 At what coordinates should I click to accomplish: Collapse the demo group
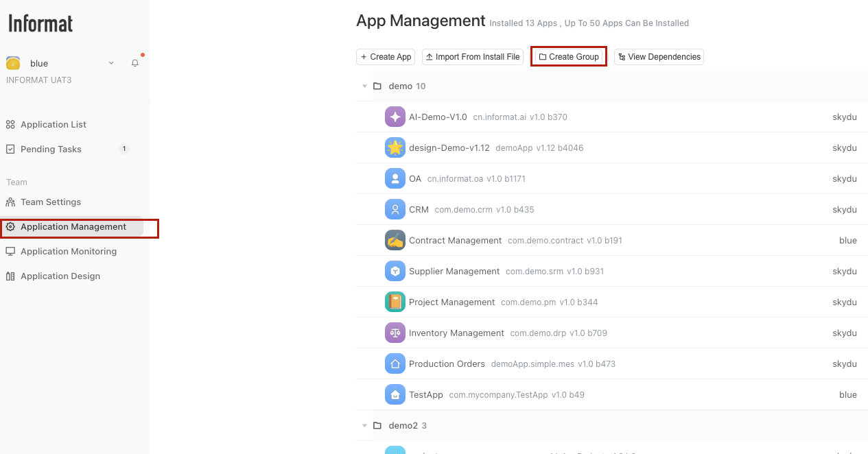coord(364,86)
